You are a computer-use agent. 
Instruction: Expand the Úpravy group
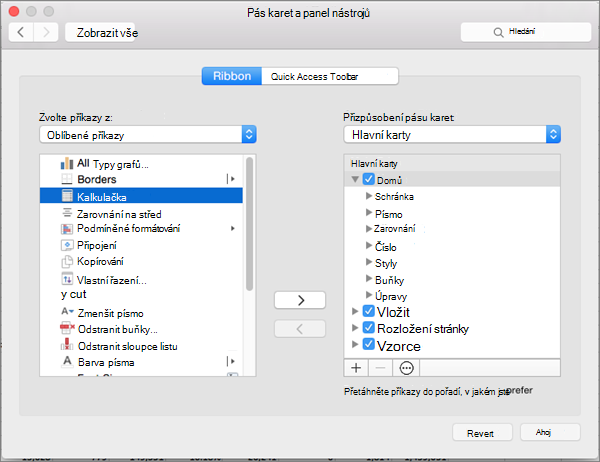(x=369, y=295)
